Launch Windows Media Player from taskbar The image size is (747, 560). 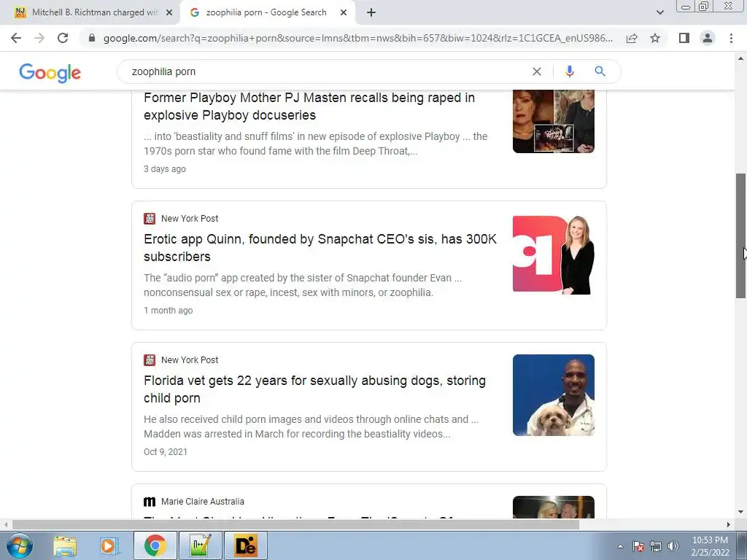109,546
